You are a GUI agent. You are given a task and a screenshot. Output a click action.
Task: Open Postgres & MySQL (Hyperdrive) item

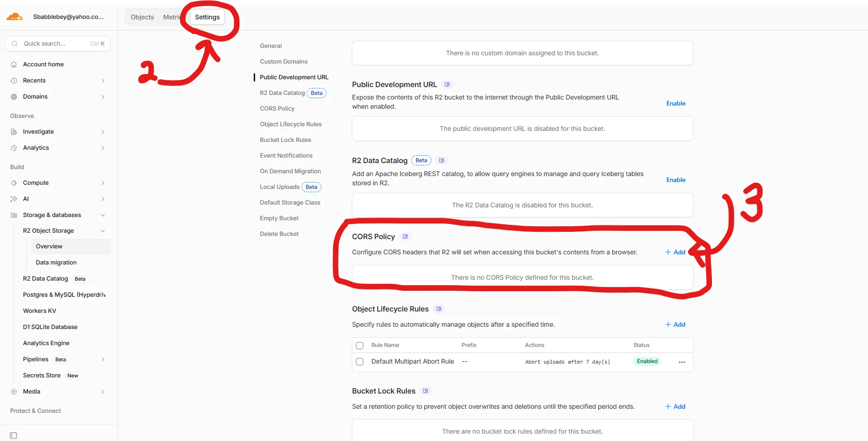[x=64, y=295]
